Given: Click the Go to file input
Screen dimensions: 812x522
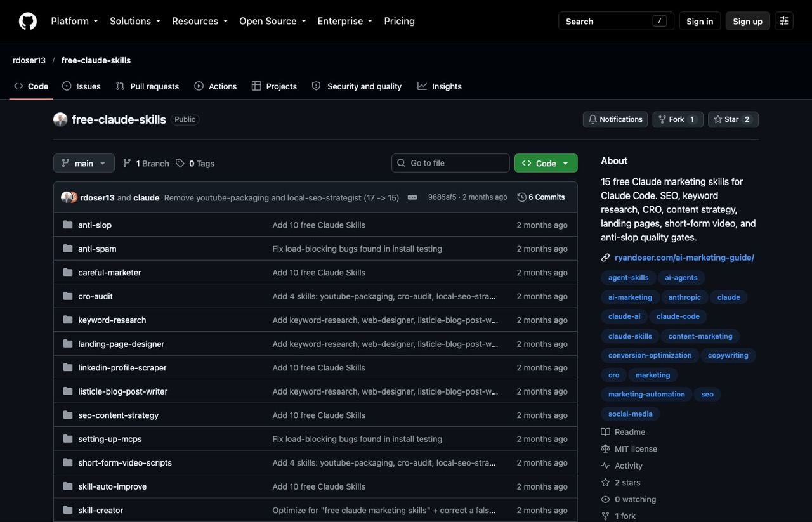Looking at the screenshot, I should (450, 163).
